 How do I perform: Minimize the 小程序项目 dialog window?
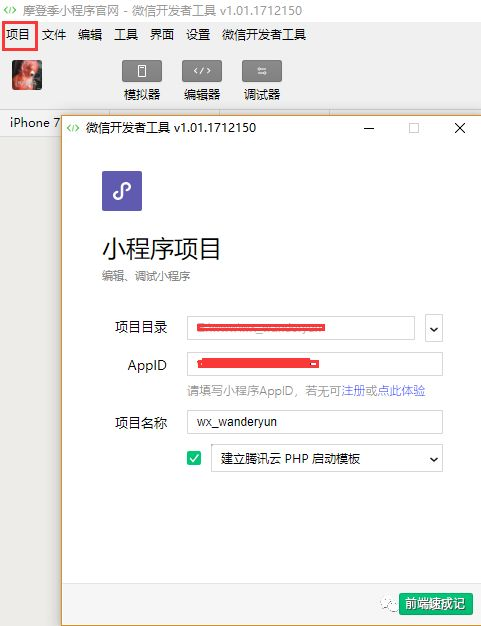[x=369, y=128]
